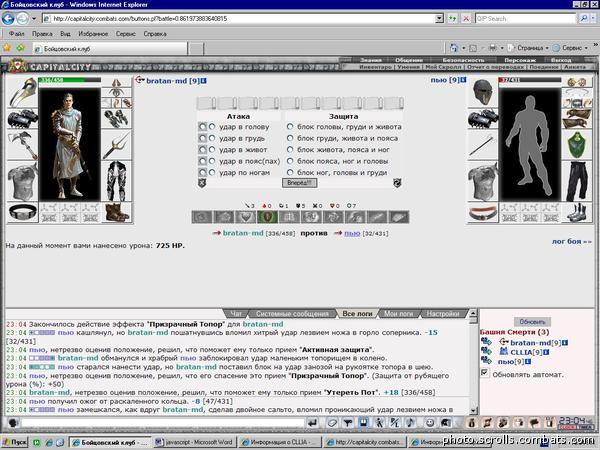Image resolution: width=600 pixels, height=450 pixels.
Task: Click opponent's red belt icon
Action: 483,213
